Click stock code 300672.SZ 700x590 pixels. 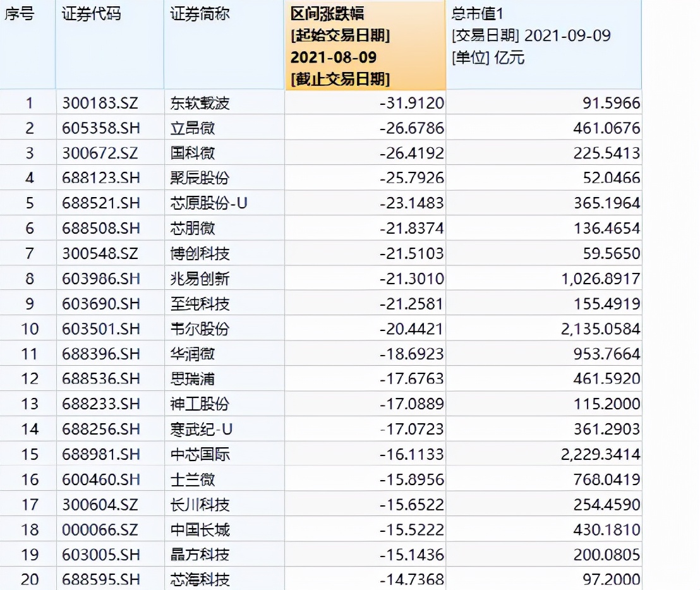100,154
